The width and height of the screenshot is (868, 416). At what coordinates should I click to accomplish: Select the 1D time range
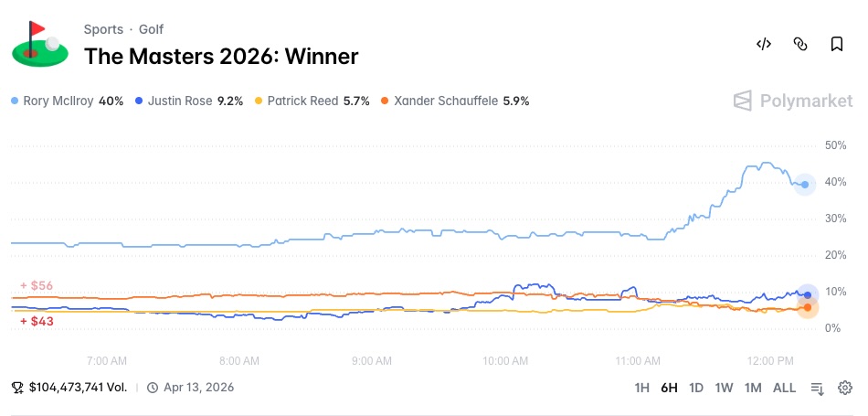[696, 388]
